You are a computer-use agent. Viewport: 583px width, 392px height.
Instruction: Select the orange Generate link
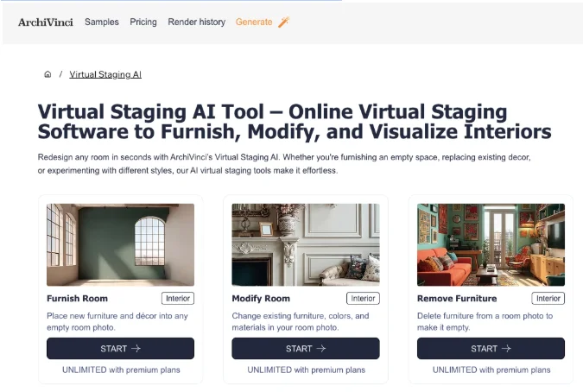click(254, 22)
